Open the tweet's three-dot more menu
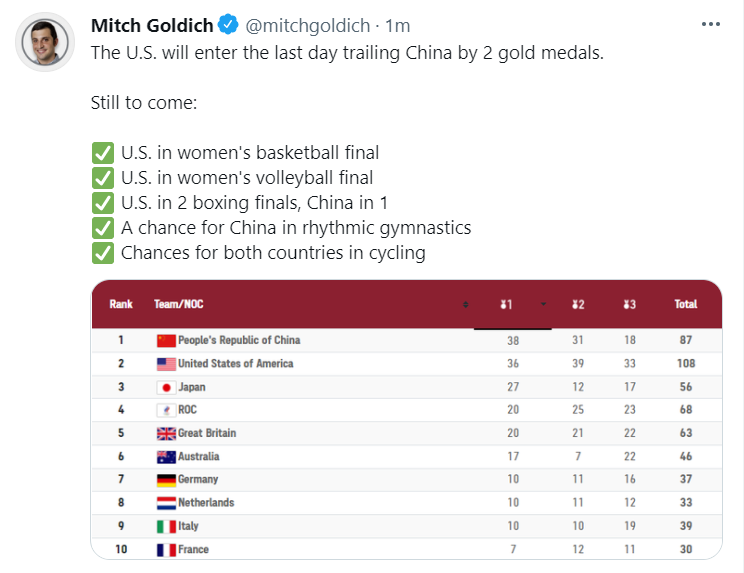The image size is (744, 573). (711, 24)
